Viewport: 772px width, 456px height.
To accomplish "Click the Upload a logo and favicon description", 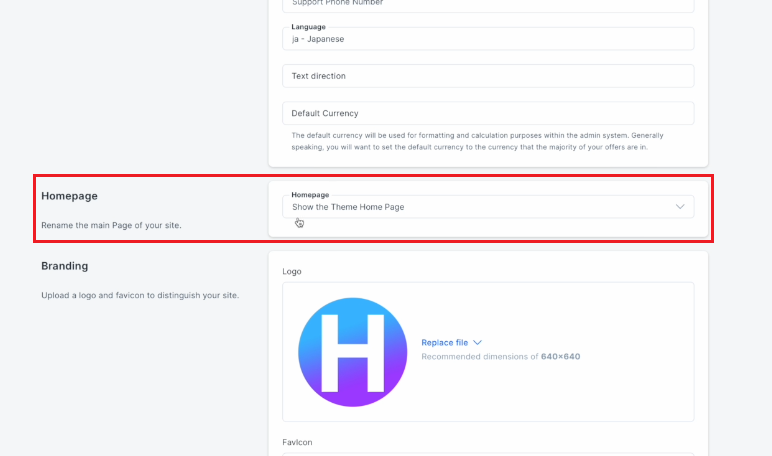I will point(140,295).
